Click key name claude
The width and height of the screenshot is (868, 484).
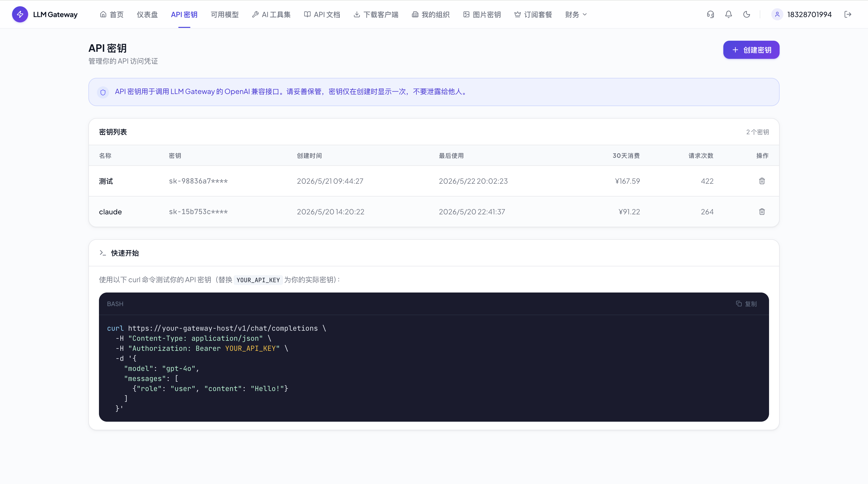point(110,212)
